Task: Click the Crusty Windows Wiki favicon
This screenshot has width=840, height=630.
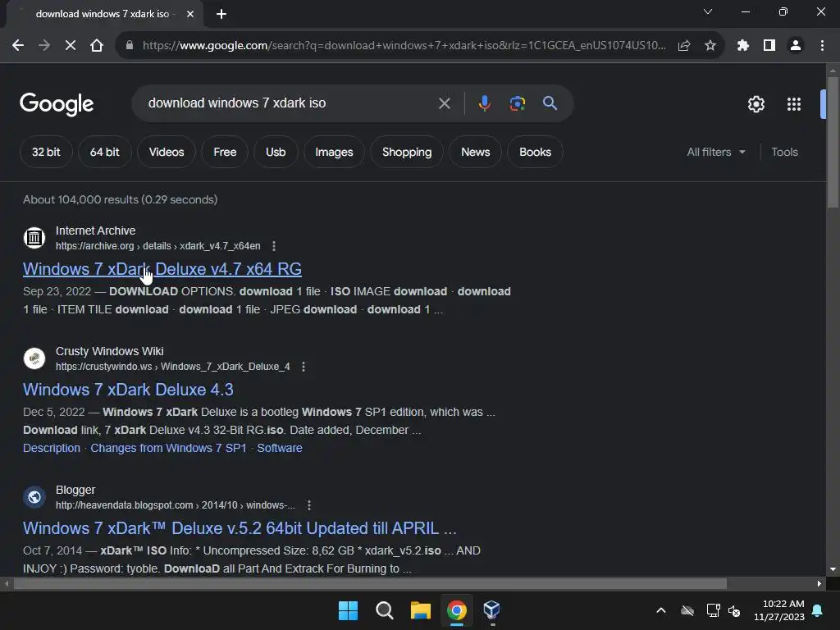Action: (34, 358)
